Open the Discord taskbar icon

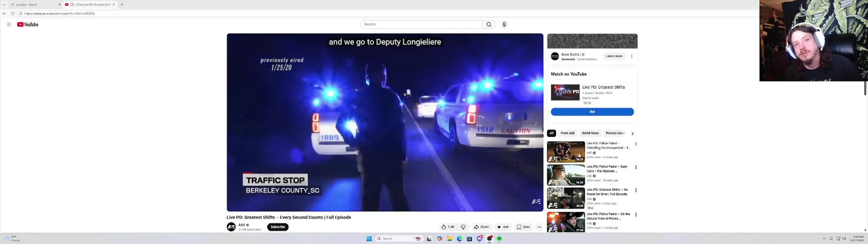[x=479, y=239]
